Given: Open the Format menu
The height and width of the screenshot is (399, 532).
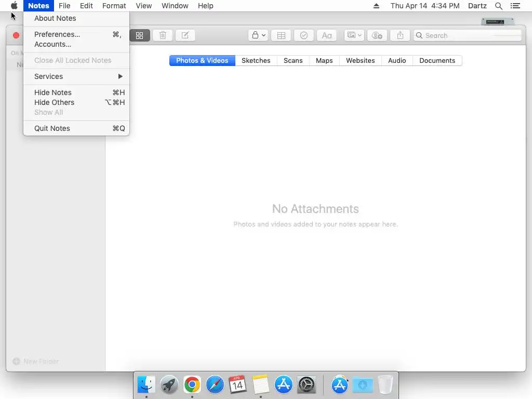Looking at the screenshot, I should (x=114, y=6).
